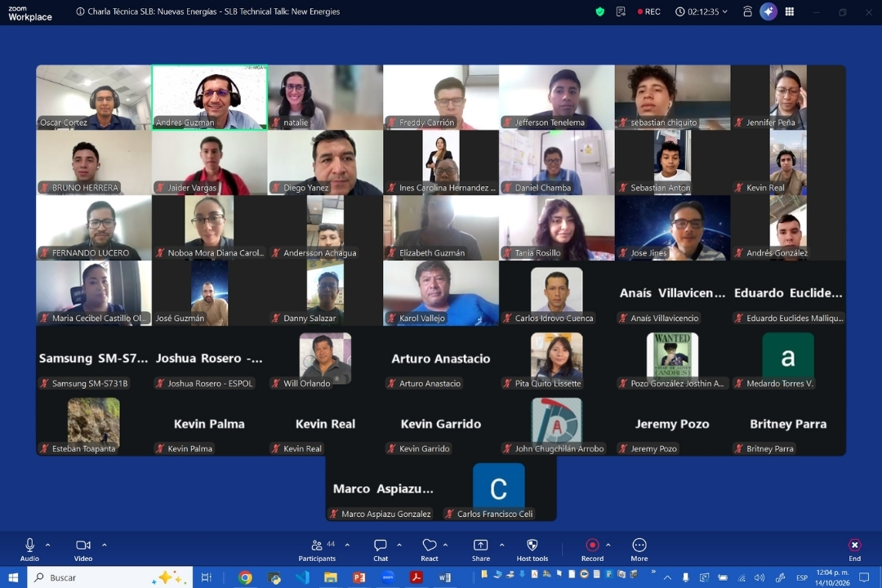
Task: Open Host tools shield
Action: point(532,550)
